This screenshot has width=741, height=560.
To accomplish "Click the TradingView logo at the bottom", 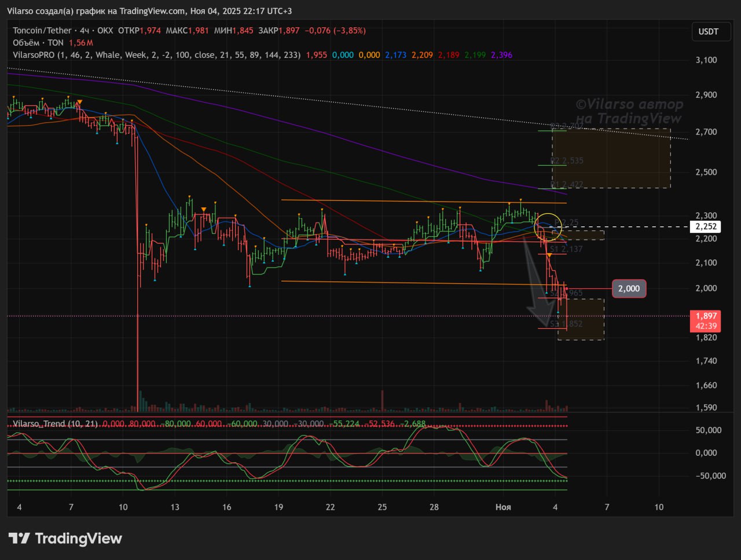I will [65, 539].
